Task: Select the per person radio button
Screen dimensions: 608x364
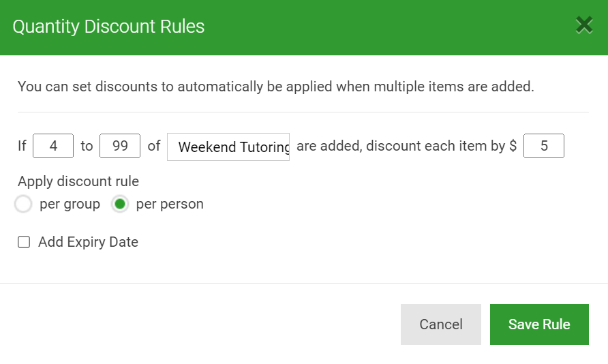Action: point(120,204)
